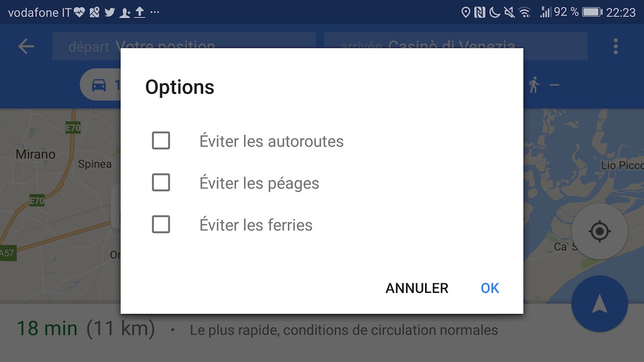
Task: Confirm options with the OK button
Action: 489,288
